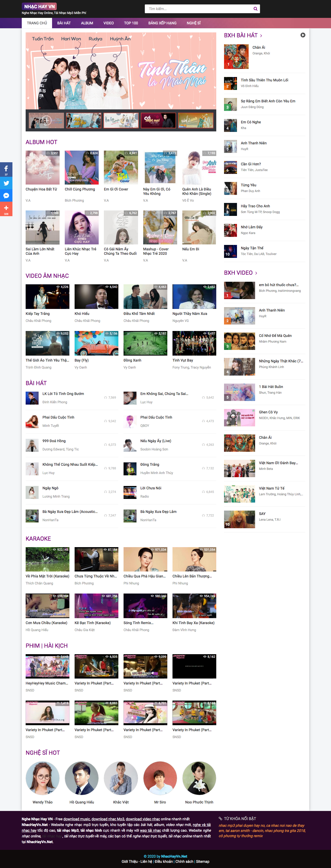Viewport: 331px width, 868px height.
Task: Expand BXH Bài Hát chevron arrow
Action: [261, 36]
